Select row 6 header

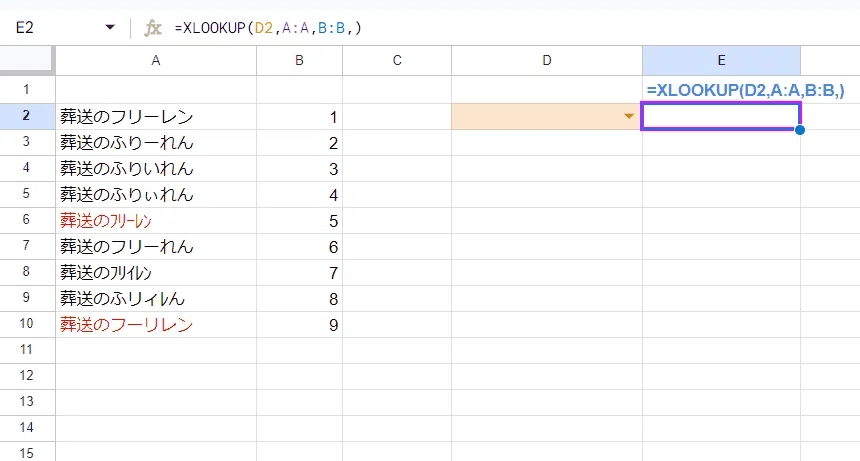(27, 220)
